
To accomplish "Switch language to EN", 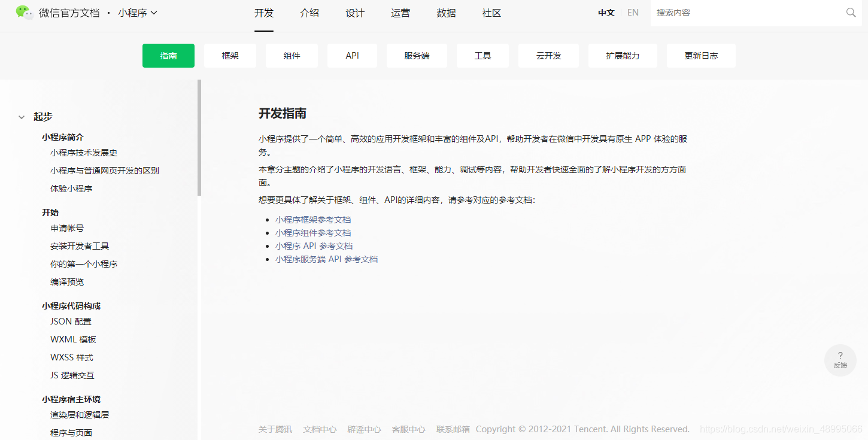I will pos(633,13).
